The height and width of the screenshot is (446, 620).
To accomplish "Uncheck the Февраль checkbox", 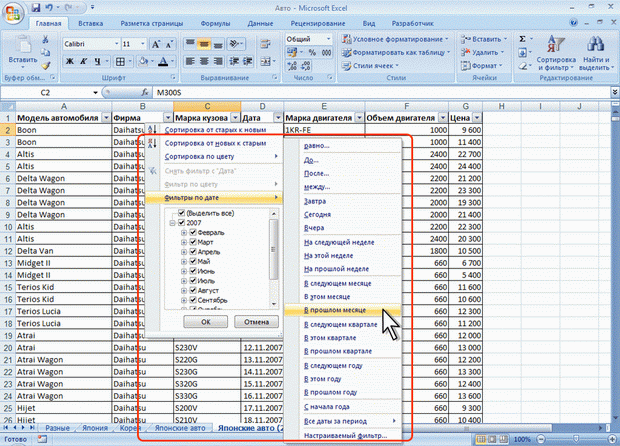I will tap(193, 232).
